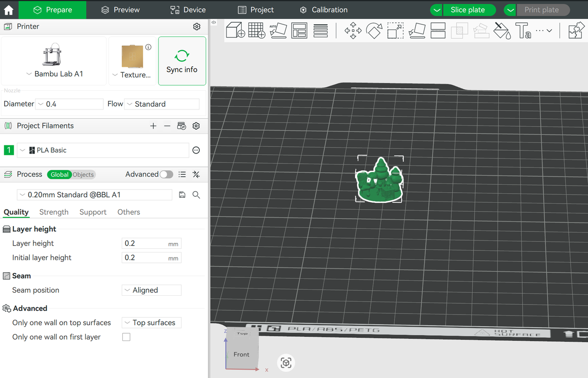This screenshot has height=378, width=588.
Task: Edit PLA Basic preset via ellipsis icon
Action: (196, 150)
